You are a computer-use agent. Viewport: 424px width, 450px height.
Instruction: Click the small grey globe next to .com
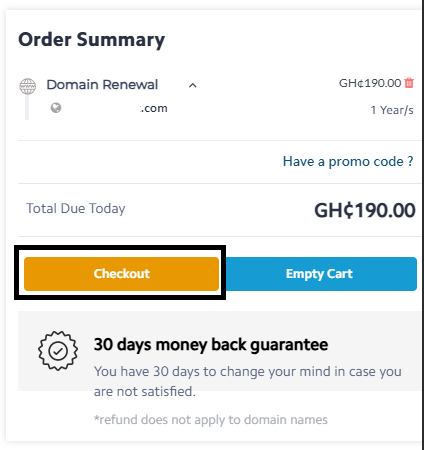(x=56, y=108)
